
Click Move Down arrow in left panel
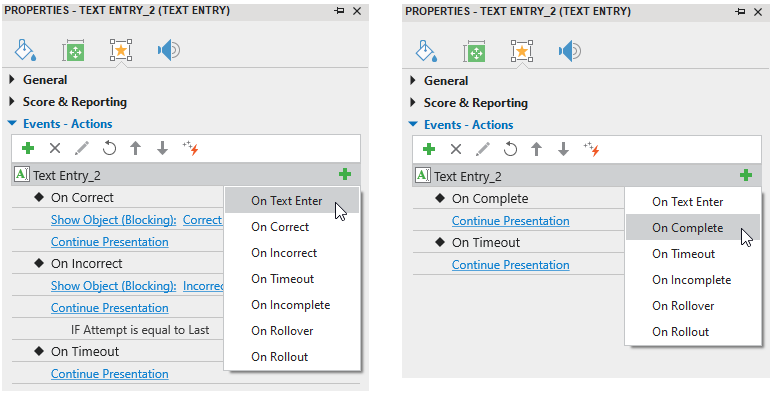(162, 148)
